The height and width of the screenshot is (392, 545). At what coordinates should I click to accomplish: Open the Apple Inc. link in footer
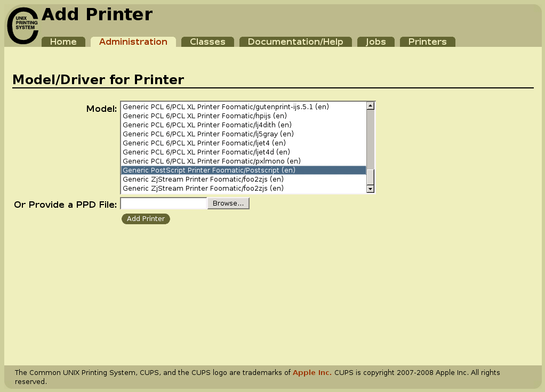click(312, 372)
